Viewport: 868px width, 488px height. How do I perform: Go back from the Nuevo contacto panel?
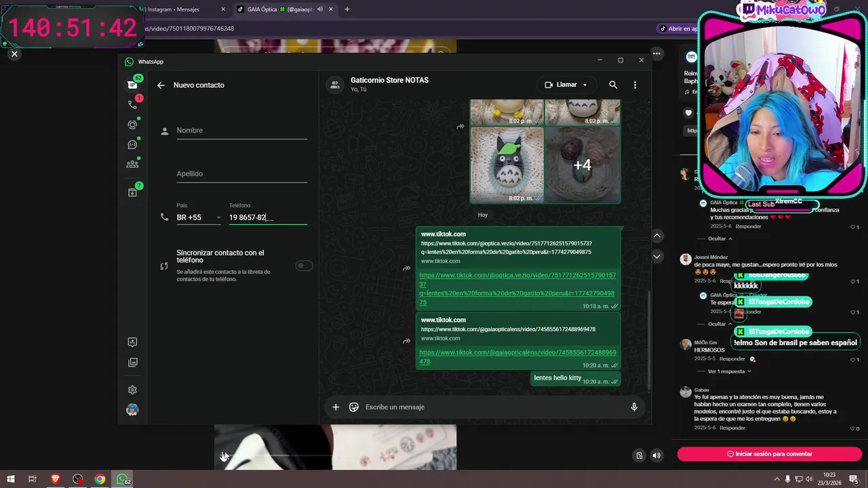point(161,85)
